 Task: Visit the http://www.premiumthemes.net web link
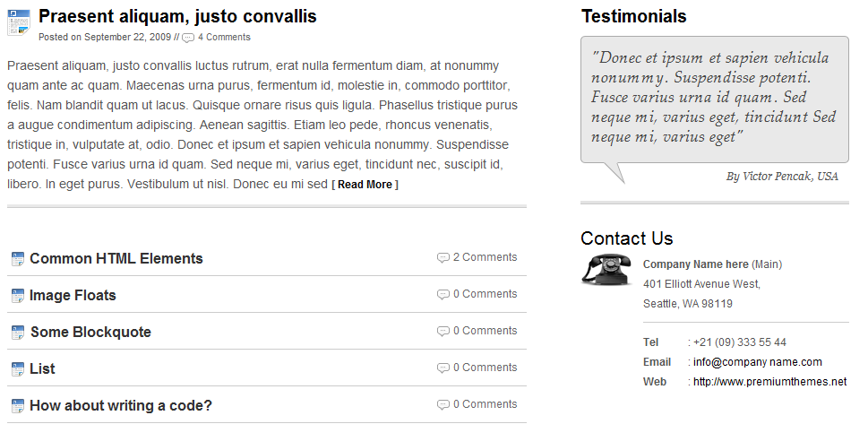pos(770,381)
